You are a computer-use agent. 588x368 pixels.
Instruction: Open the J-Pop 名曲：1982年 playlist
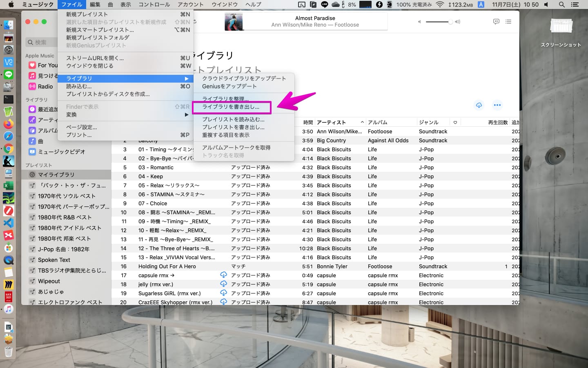click(x=66, y=249)
